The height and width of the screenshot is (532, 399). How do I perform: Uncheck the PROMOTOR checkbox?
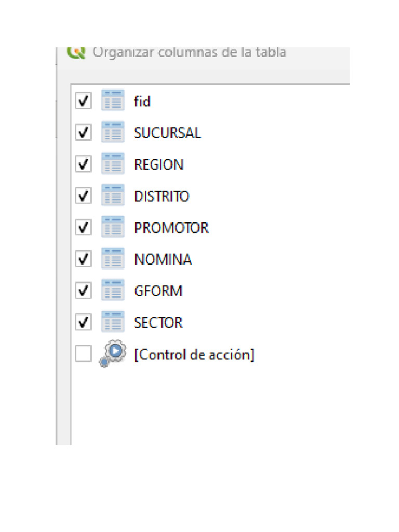(x=83, y=228)
